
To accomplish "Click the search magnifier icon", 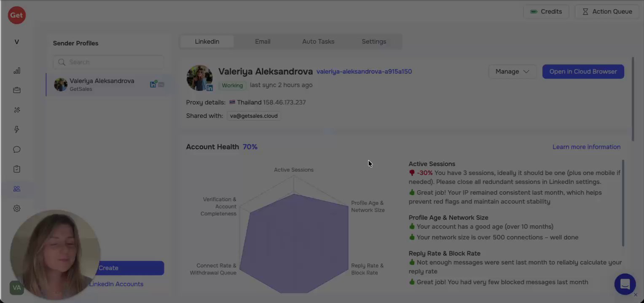I will tap(62, 62).
